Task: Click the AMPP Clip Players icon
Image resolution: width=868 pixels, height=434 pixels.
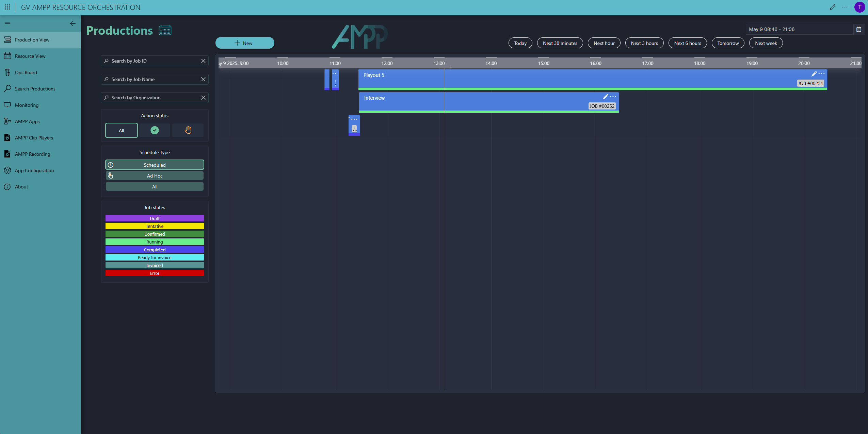Action: pos(7,138)
